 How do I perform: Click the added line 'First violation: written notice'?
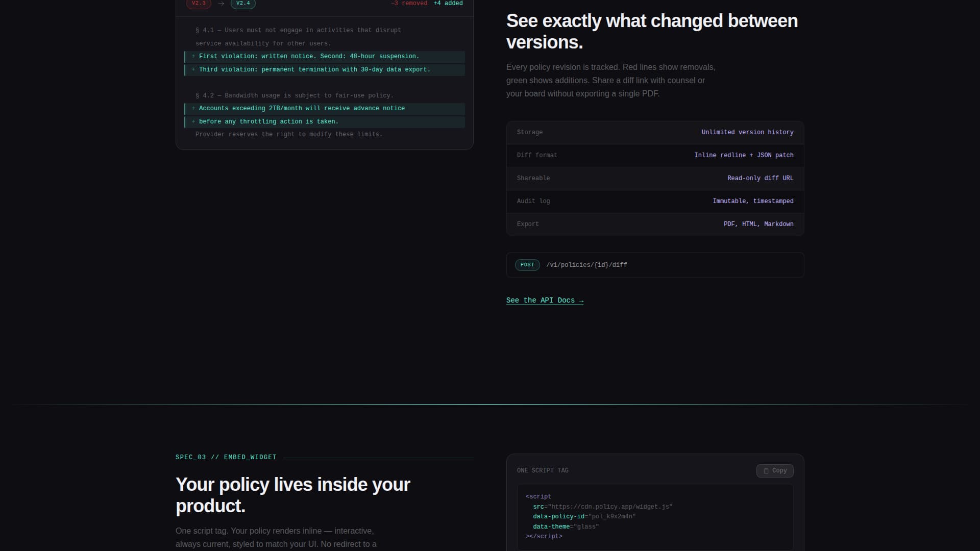(x=309, y=57)
